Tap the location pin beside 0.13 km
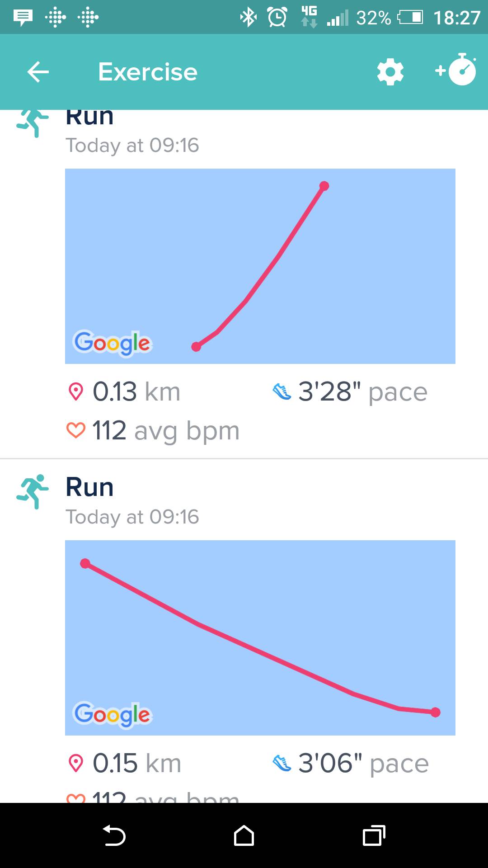Viewport: 488px width, 868px height. pyautogui.click(x=75, y=392)
